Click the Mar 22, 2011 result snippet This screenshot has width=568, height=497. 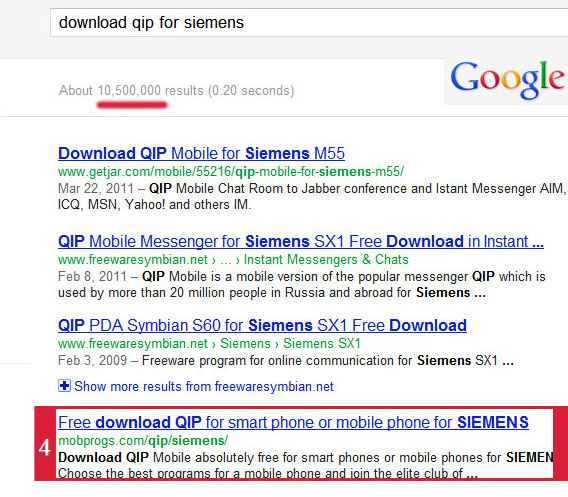tap(312, 196)
